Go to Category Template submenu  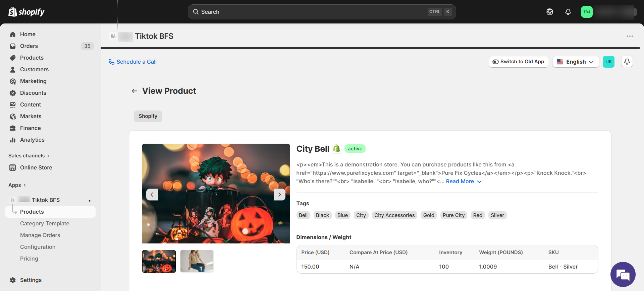pyautogui.click(x=45, y=223)
